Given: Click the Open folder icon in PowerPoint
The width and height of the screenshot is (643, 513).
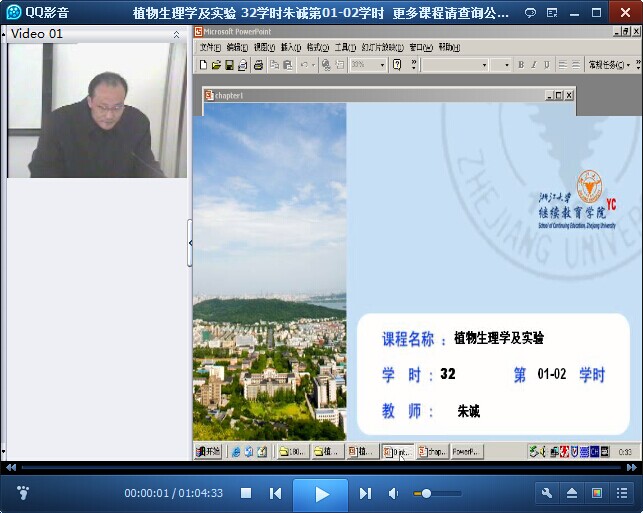Looking at the screenshot, I should pyautogui.click(x=216, y=65).
